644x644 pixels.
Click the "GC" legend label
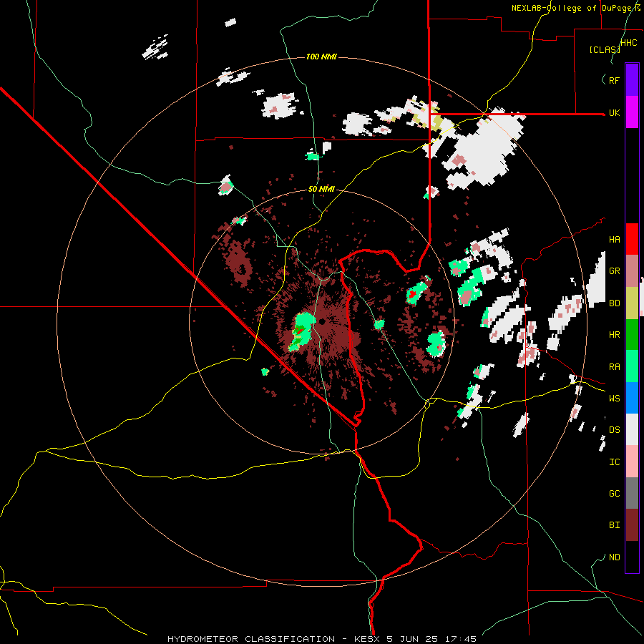point(614,494)
